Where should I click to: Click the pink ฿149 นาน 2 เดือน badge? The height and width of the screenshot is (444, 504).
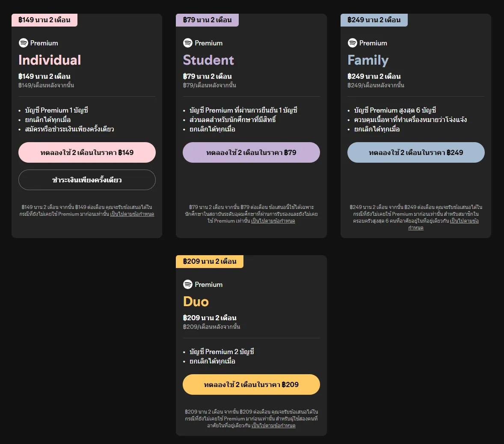click(x=44, y=20)
